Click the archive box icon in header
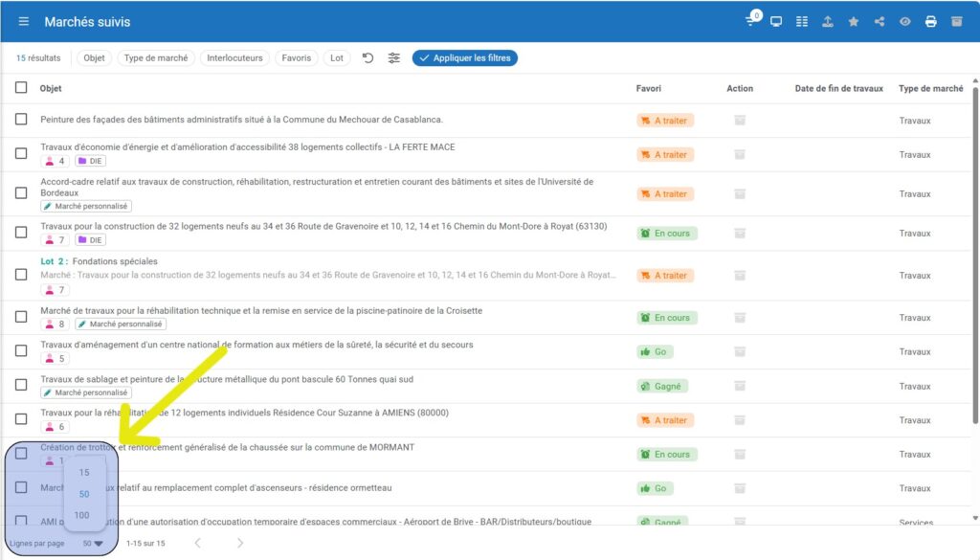The width and height of the screenshot is (980, 560). (x=956, y=21)
